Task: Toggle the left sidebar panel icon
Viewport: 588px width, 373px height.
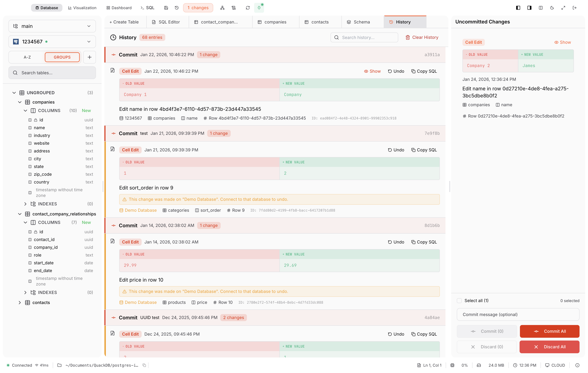Action: [518, 8]
